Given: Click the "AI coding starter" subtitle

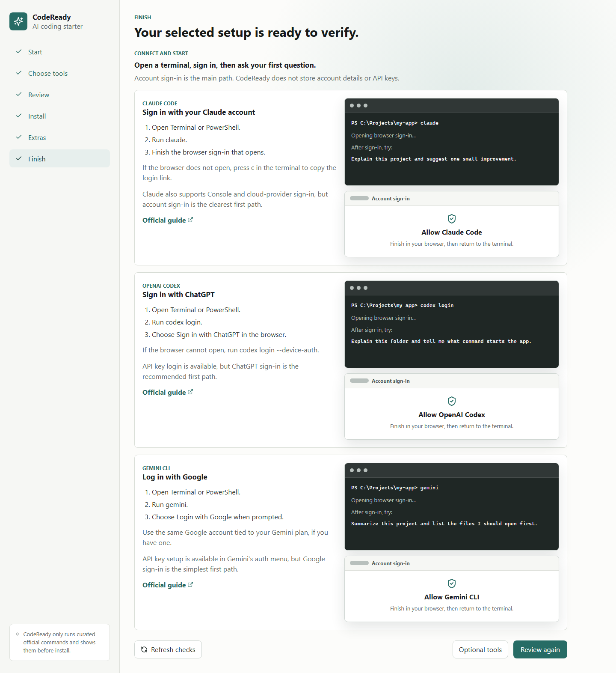Looking at the screenshot, I should [58, 27].
